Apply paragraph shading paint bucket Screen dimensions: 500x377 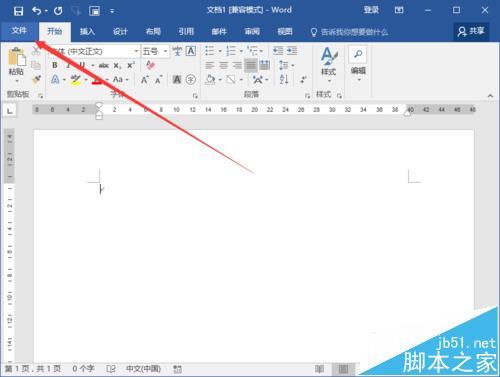(210, 79)
